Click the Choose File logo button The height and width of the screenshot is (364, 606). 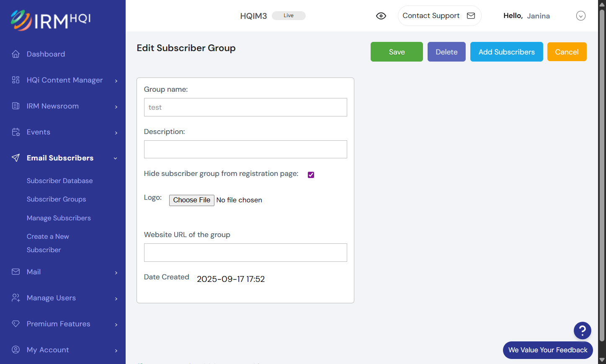coord(192,200)
